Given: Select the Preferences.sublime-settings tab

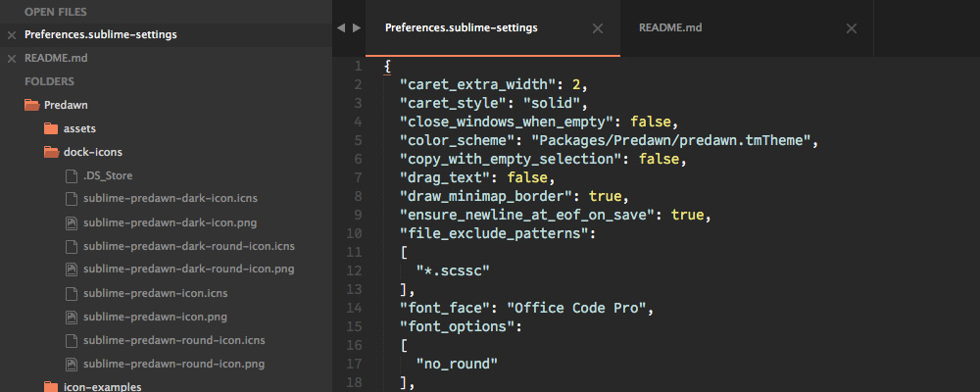Looking at the screenshot, I should [x=493, y=28].
